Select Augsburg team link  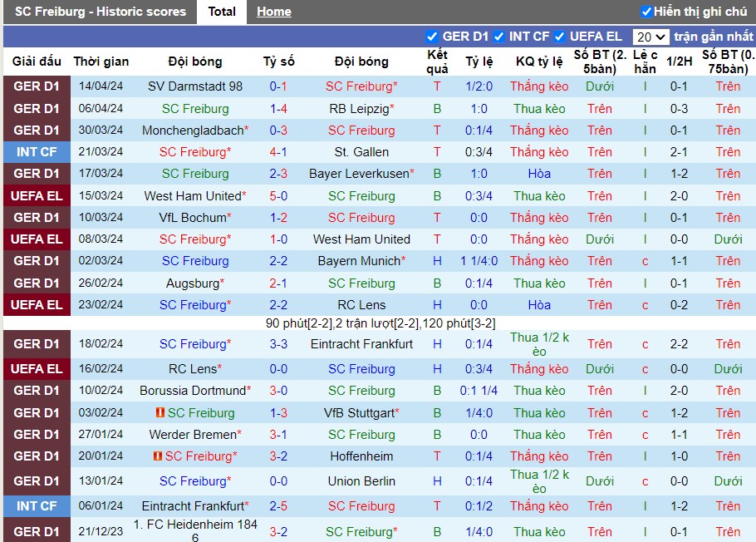tap(194, 283)
